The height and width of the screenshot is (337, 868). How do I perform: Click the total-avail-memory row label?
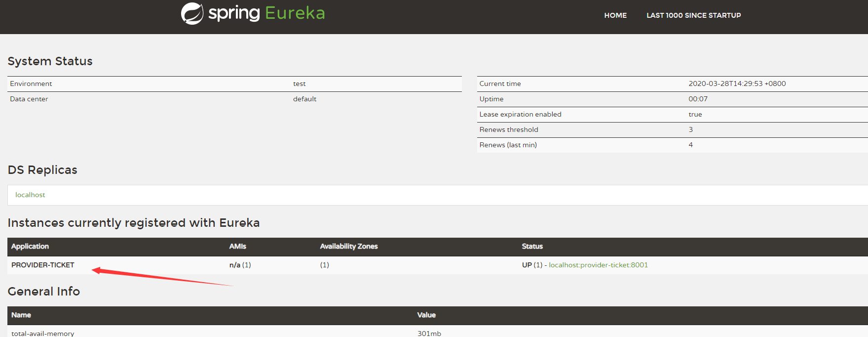tap(43, 333)
